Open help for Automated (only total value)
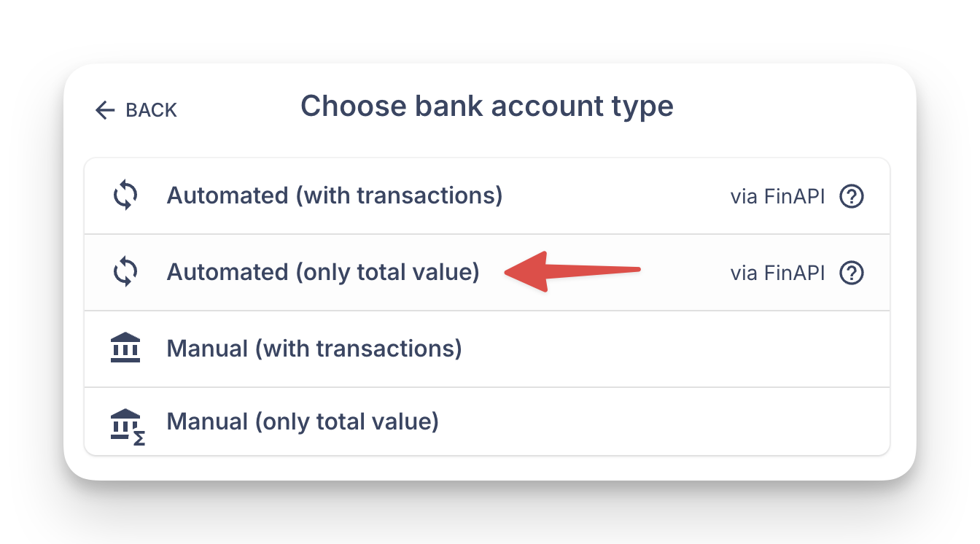The width and height of the screenshot is (980, 544). coord(851,273)
